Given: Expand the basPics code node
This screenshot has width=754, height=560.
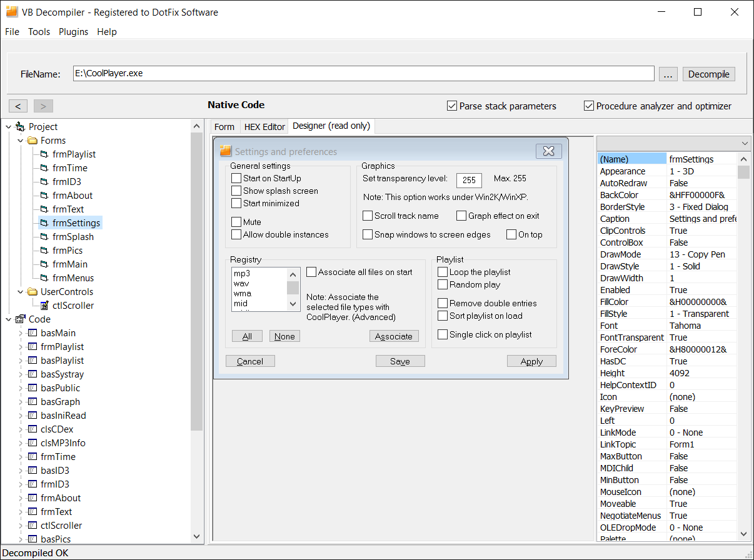Looking at the screenshot, I should click(21, 539).
